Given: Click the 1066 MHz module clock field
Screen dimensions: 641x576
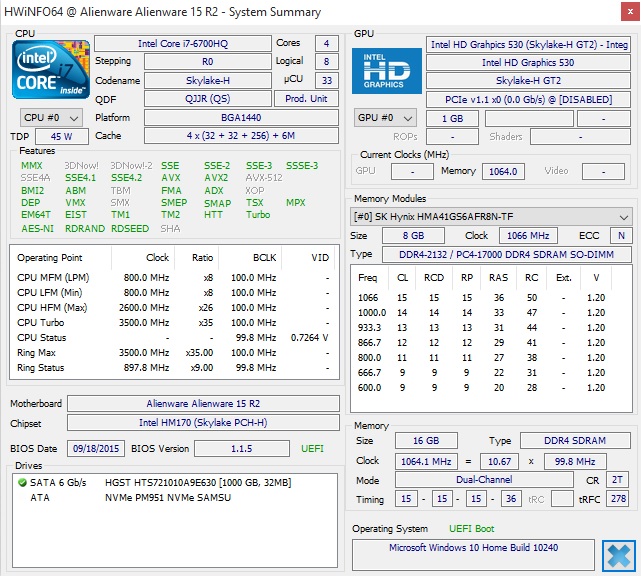Looking at the screenshot, I should click(528, 235).
